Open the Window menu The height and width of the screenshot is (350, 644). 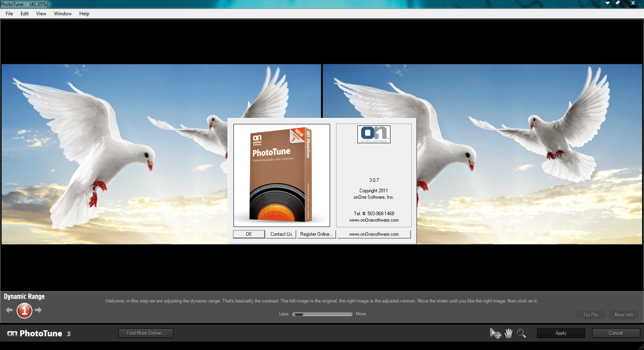[63, 14]
